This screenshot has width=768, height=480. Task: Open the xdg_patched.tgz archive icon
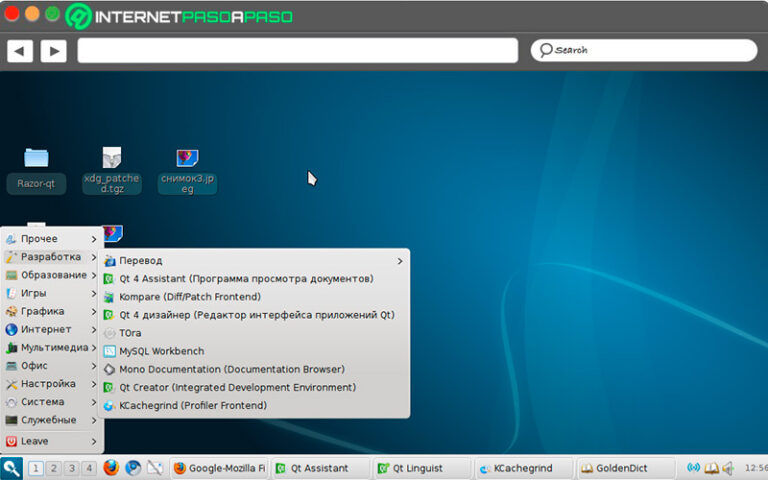111,158
